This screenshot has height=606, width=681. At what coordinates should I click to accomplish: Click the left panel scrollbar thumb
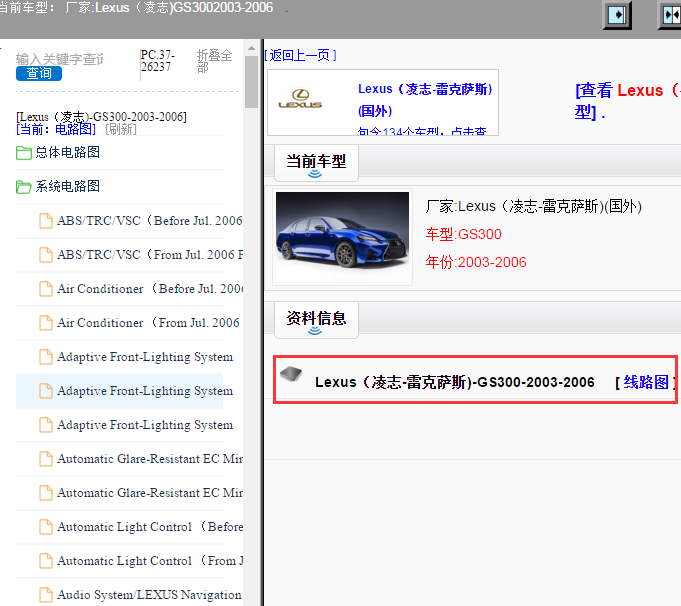tap(251, 82)
